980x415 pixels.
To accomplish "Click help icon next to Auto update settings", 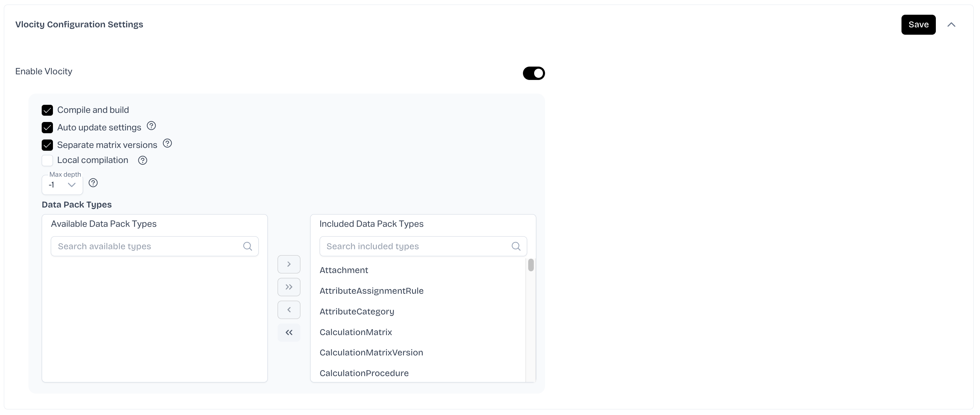I will 151,126.
